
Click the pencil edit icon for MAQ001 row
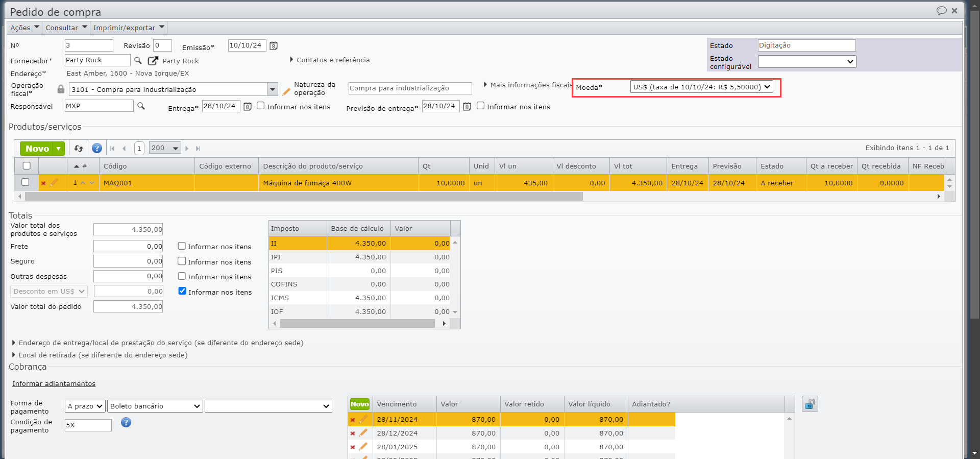click(x=54, y=183)
